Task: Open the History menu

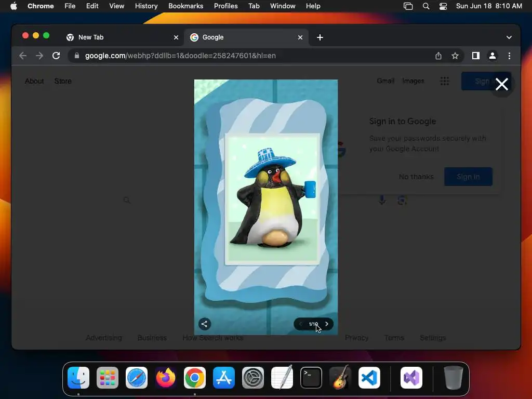Action: 146,6
